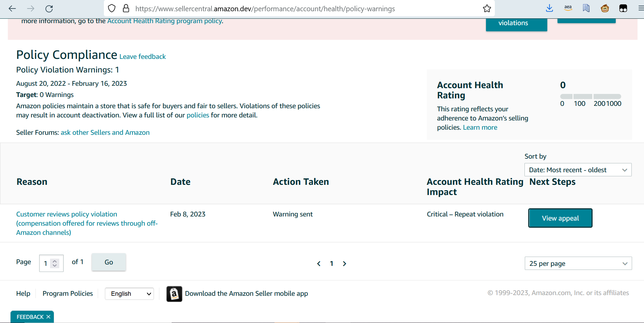Click the page number stepper arrows
The width and height of the screenshot is (644, 323).
[x=54, y=263]
